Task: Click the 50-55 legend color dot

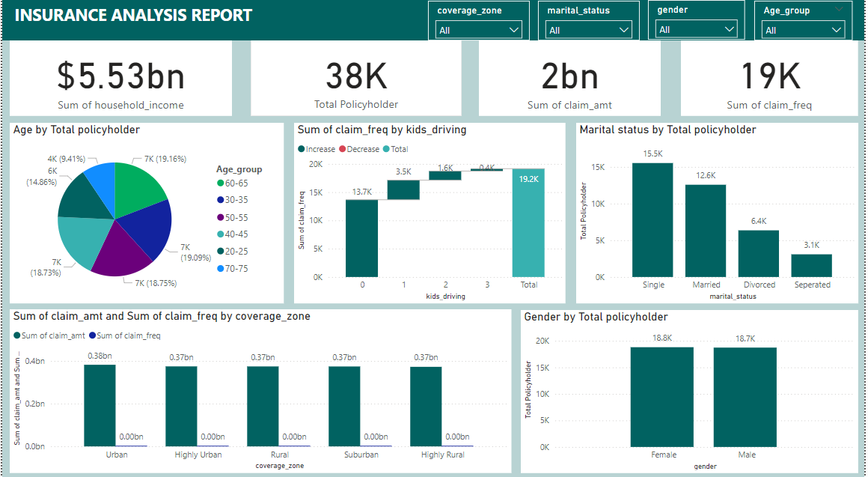Action: click(x=220, y=218)
